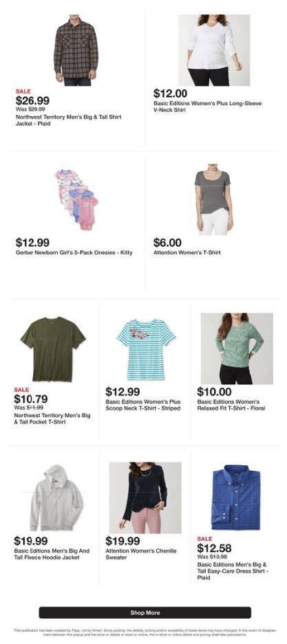
Task: Open Basic Editions Fleece Hoodie Jacket title
Action: 52,554
